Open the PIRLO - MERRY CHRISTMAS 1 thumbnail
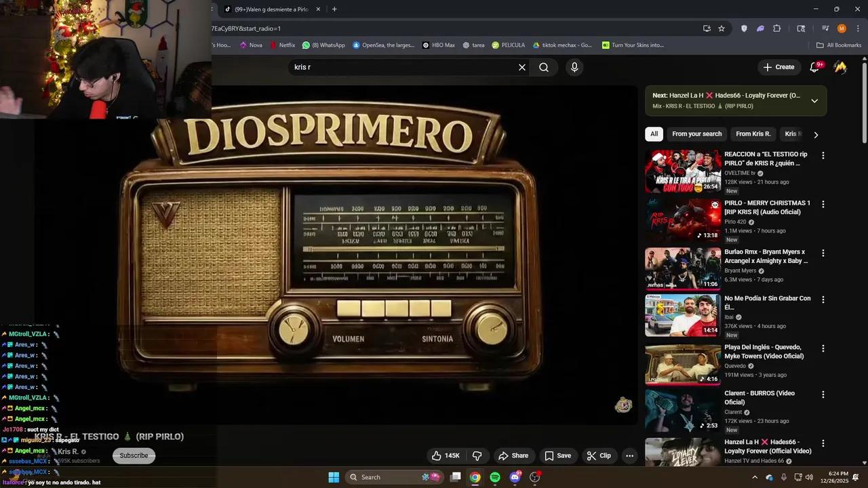868x488 pixels. (x=683, y=220)
